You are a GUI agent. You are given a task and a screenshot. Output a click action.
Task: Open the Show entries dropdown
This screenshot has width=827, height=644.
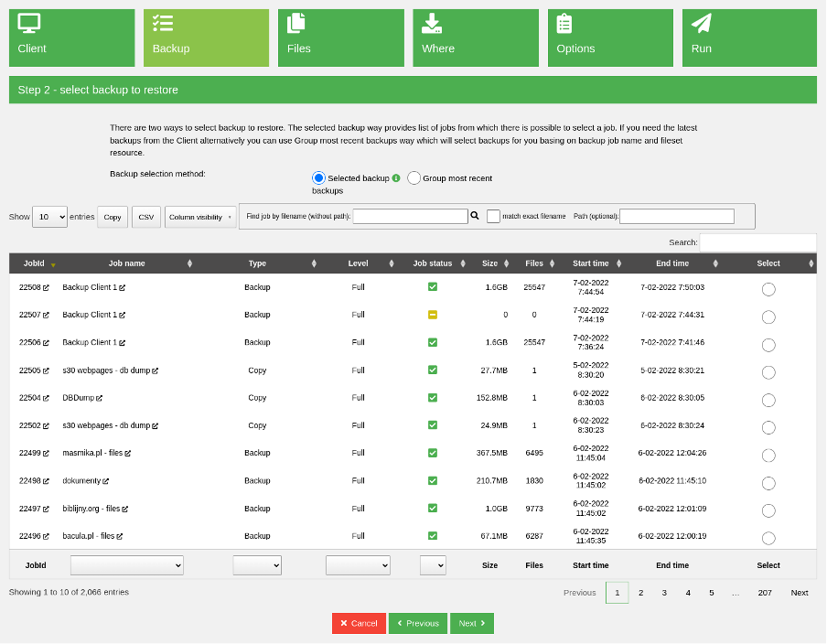49,216
